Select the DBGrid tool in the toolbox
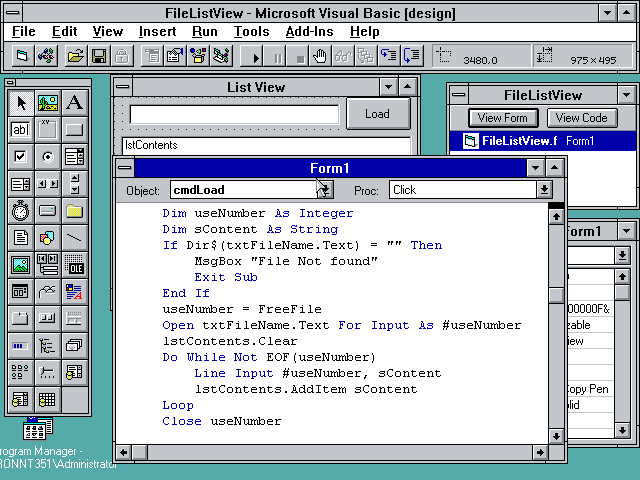Image resolution: width=640 pixels, height=480 pixels. 48,399
